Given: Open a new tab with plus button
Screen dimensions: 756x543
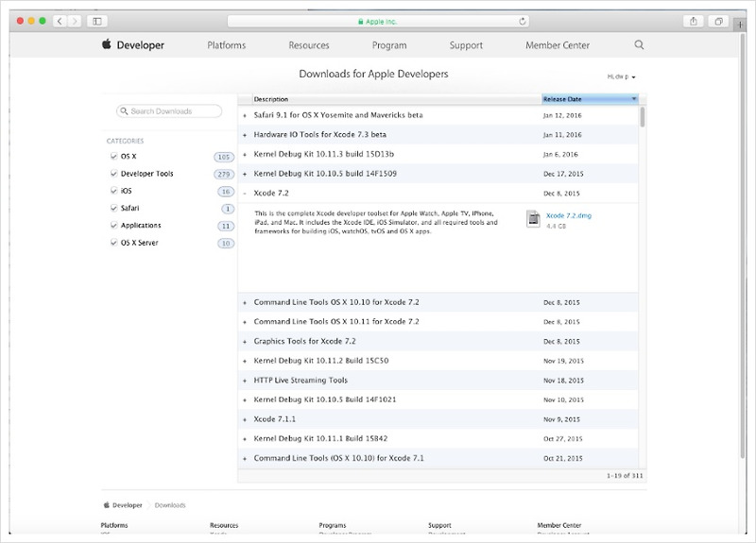Looking at the screenshot, I should click(740, 25).
